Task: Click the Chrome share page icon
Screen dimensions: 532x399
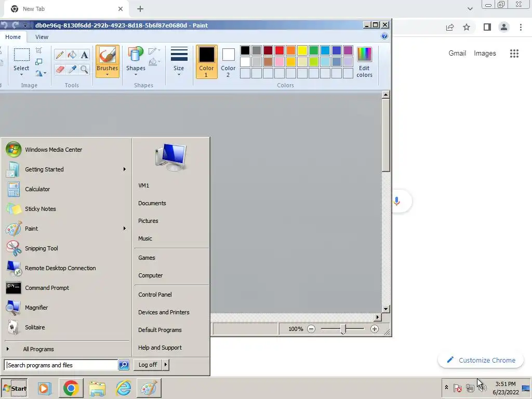Action: 450,27
